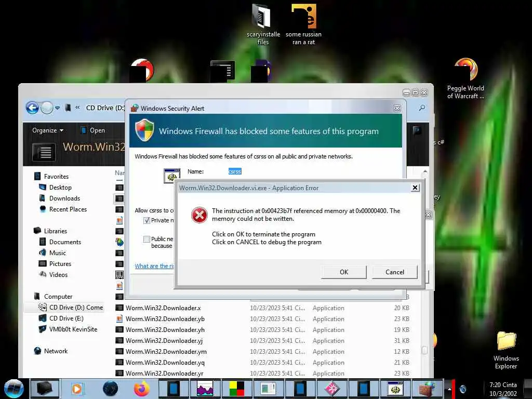The image size is (532, 399).
Task: Click the search magnifier in Explorer
Action: (x=422, y=108)
